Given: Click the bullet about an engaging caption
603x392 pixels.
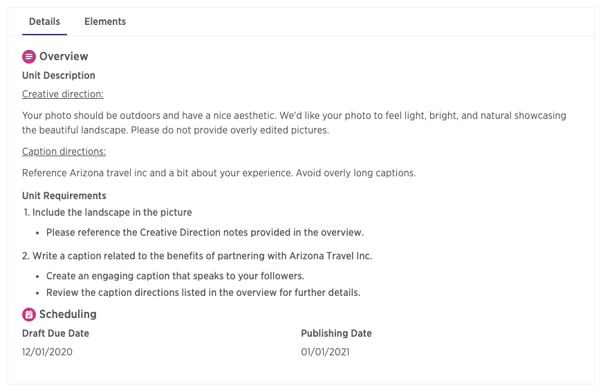Looking at the screenshot, I should point(175,276).
